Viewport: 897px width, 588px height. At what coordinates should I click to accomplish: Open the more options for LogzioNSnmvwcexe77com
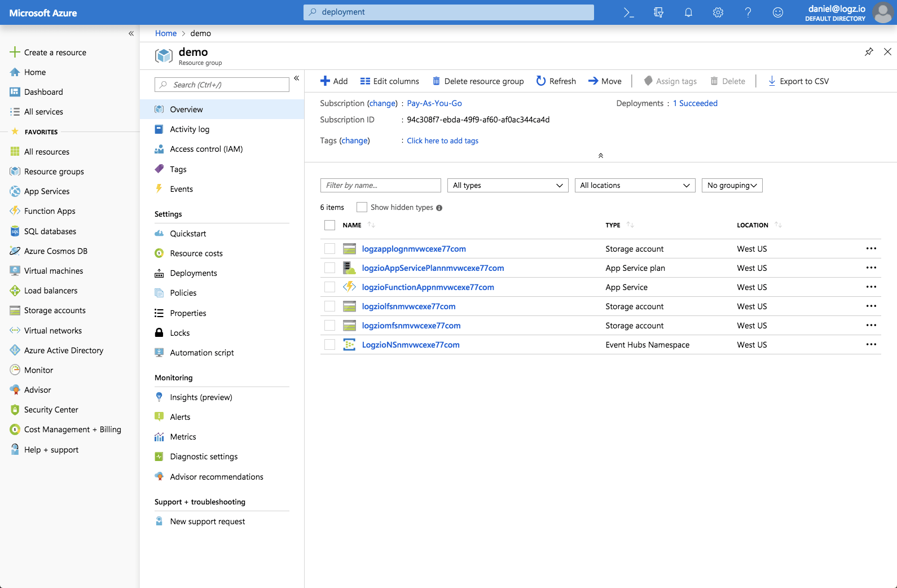871,345
